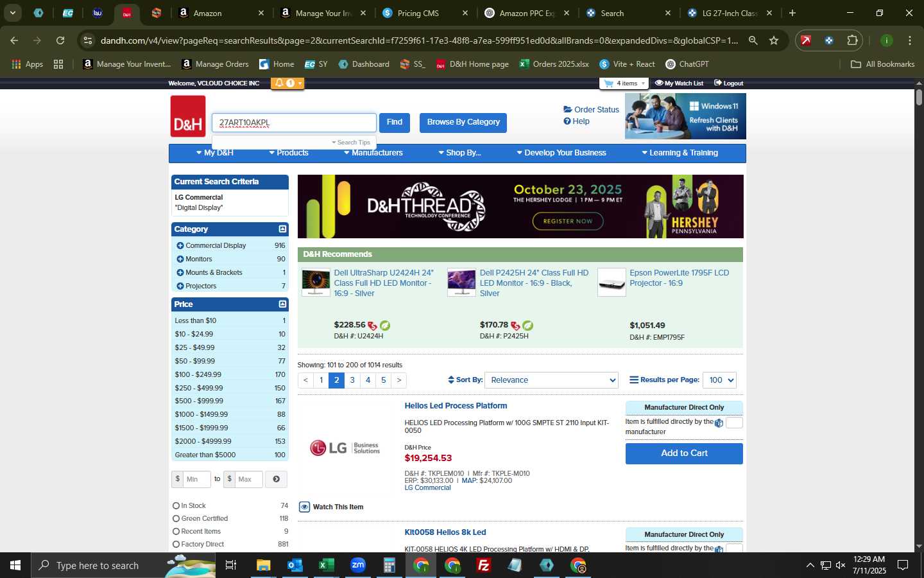Click the Min price field
The image size is (924, 578).
pos(196,479)
